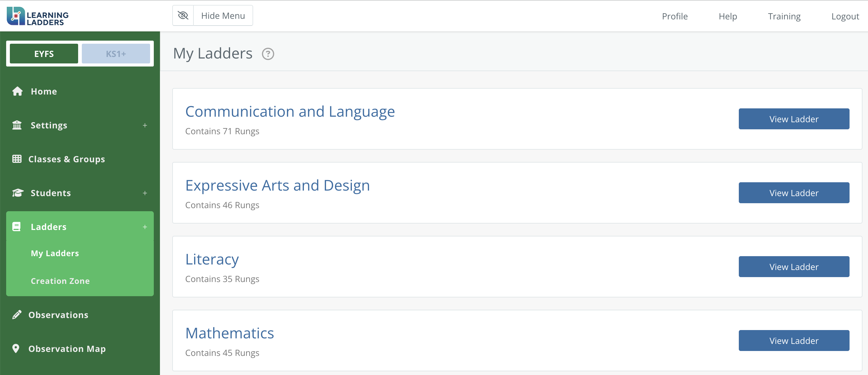Expand the Settings submenu plus
Viewport: 868px width, 375px height.
coord(145,125)
